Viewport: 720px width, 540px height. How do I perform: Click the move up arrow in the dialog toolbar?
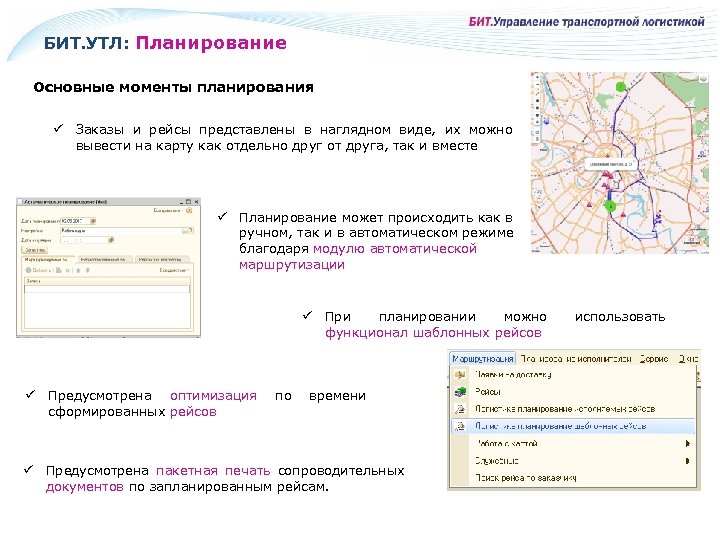tap(78, 270)
